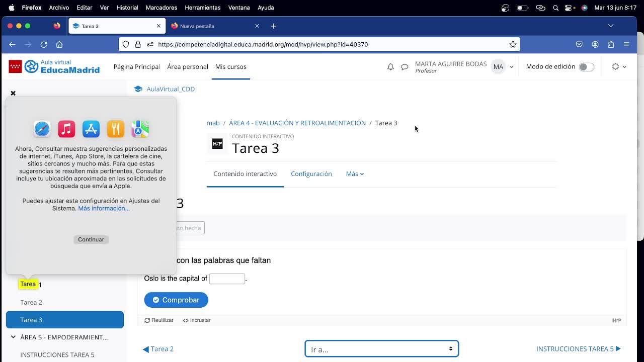Click the Incrustar embed icon link

tap(197, 320)
